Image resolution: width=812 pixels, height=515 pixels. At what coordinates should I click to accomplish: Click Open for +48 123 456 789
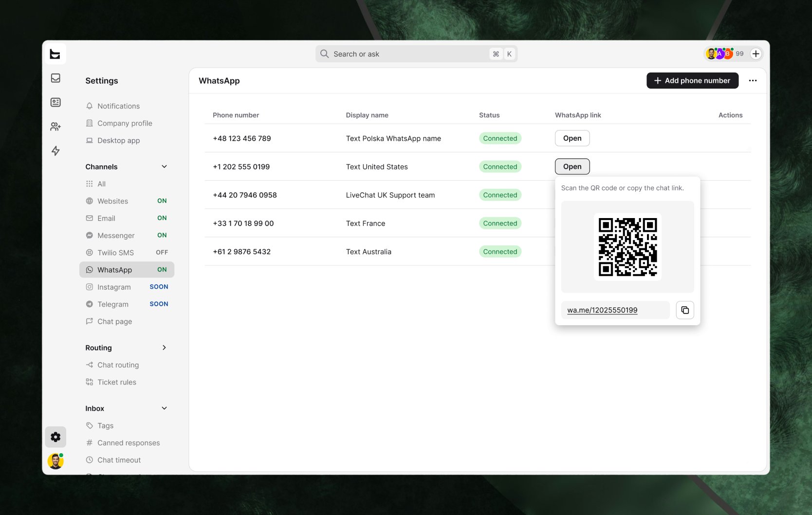tap(572, 138)
